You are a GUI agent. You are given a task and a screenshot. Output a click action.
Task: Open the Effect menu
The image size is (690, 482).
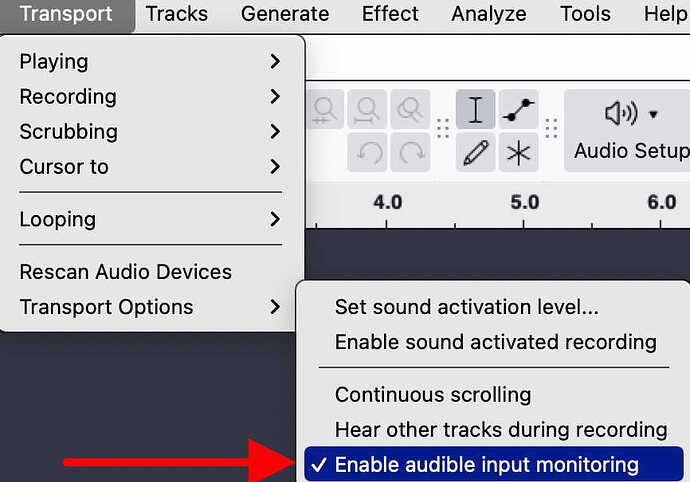tap(390, 14)
